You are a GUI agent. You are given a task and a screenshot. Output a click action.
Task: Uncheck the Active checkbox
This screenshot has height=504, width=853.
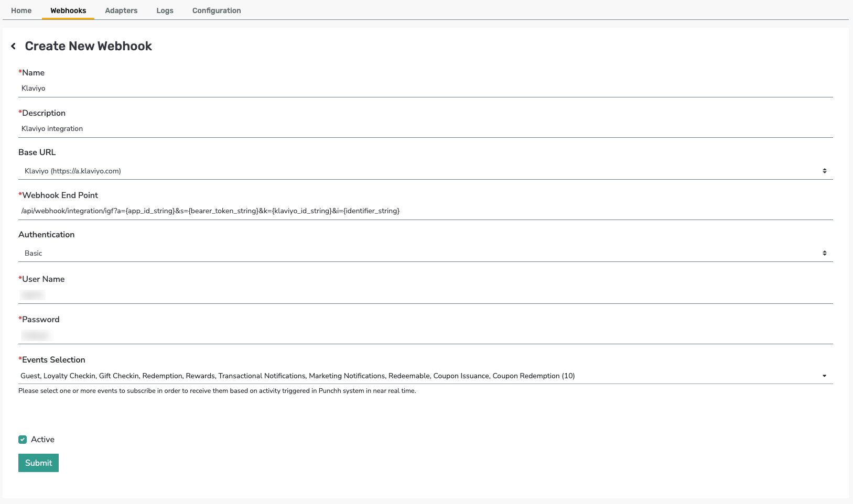(x=23, y=440)
